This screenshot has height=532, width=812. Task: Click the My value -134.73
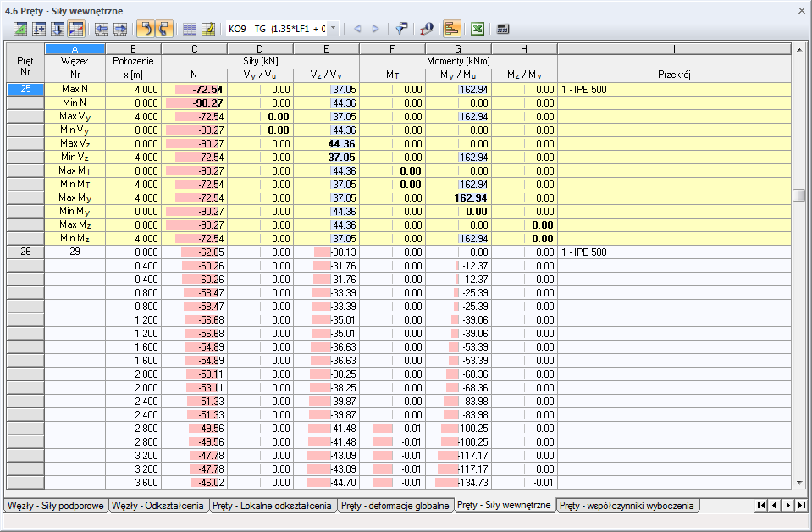pyautogui.click(x=458, y=482)
